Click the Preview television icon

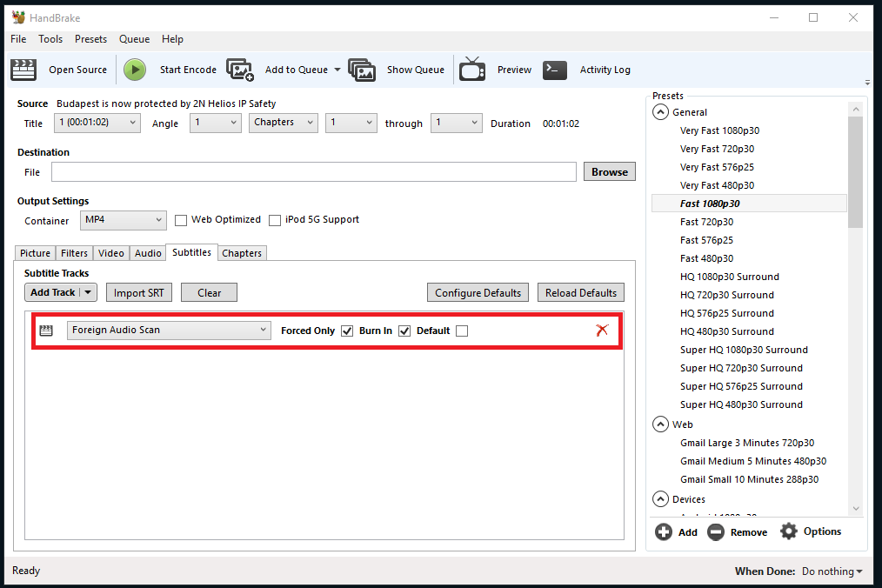tap(472, 70)
